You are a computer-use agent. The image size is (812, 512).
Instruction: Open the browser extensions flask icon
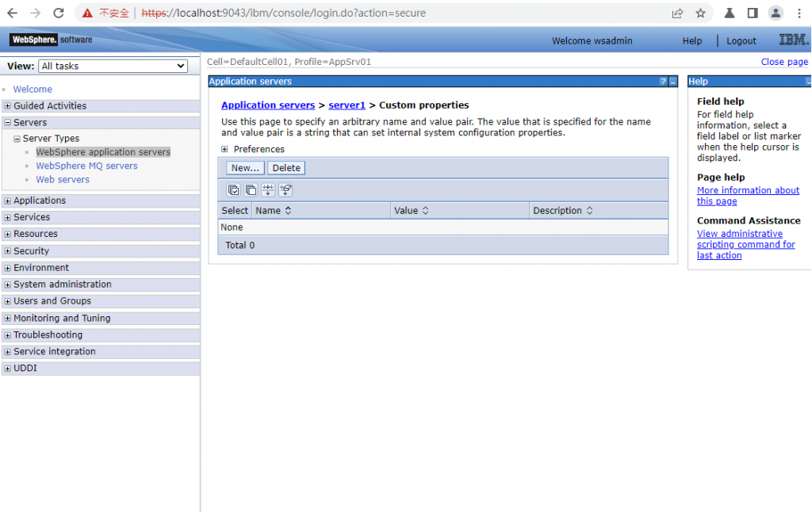tap(730, 13)
